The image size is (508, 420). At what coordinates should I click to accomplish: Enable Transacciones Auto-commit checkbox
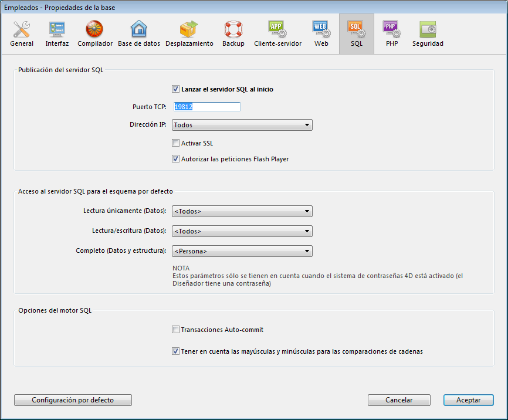pos(175,330)
